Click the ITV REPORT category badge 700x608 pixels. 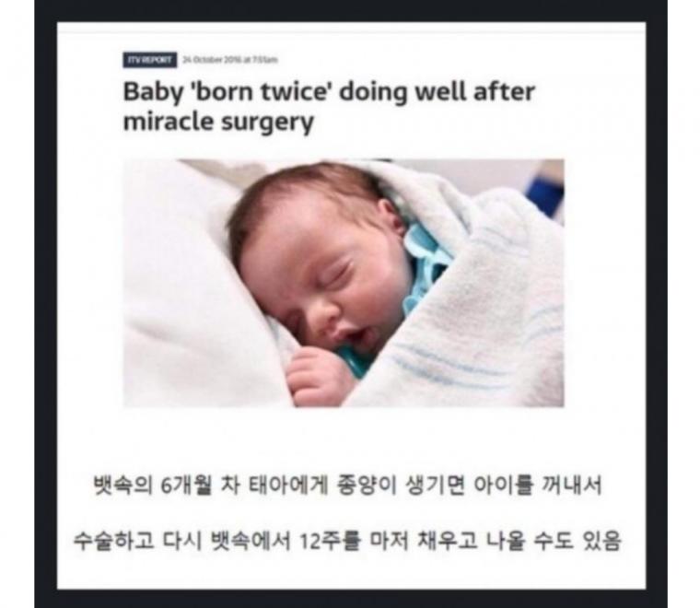149,60
